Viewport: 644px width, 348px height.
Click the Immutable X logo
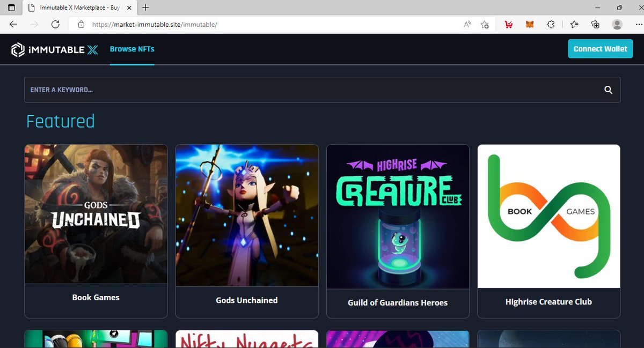(x=55, y=49)
